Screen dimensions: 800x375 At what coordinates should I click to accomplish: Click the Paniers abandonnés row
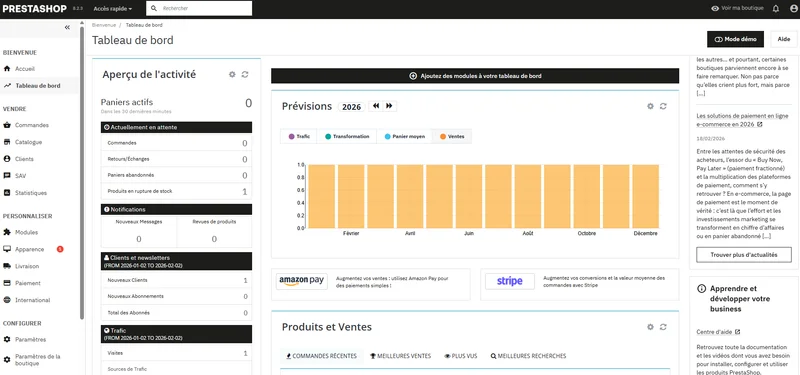point(176,175)
